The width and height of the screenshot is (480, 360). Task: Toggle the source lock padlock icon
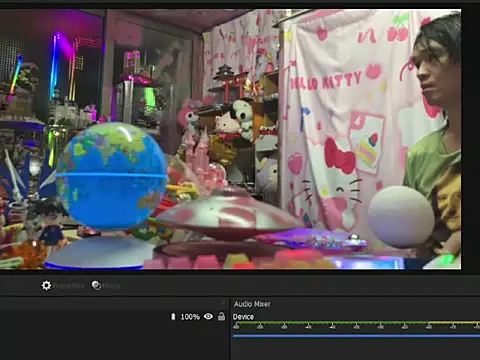click(221, 316)
